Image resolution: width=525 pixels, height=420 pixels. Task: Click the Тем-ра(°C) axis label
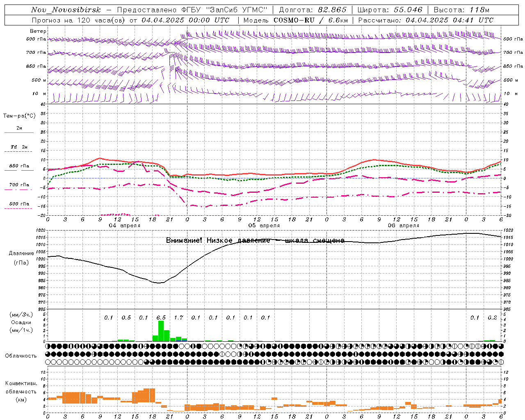19,116
